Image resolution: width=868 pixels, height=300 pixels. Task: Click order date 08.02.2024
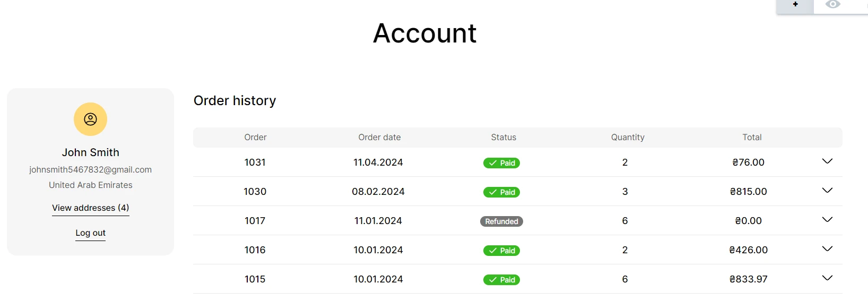tap(378, 192)
